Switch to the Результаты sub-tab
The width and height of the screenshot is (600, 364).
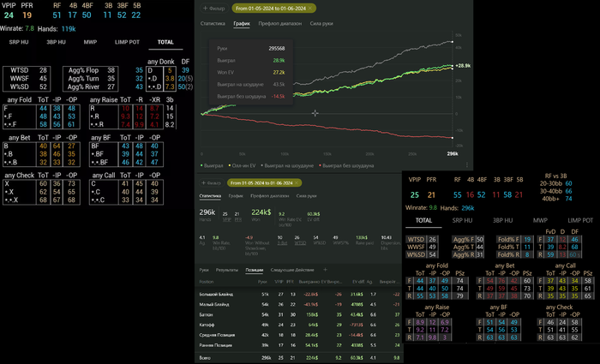[227, 270]
